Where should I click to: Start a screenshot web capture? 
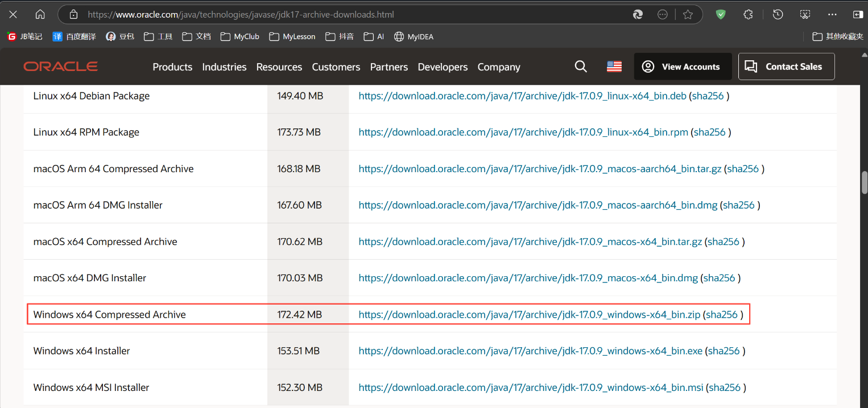pyautogui.click(x=805, y=14)
